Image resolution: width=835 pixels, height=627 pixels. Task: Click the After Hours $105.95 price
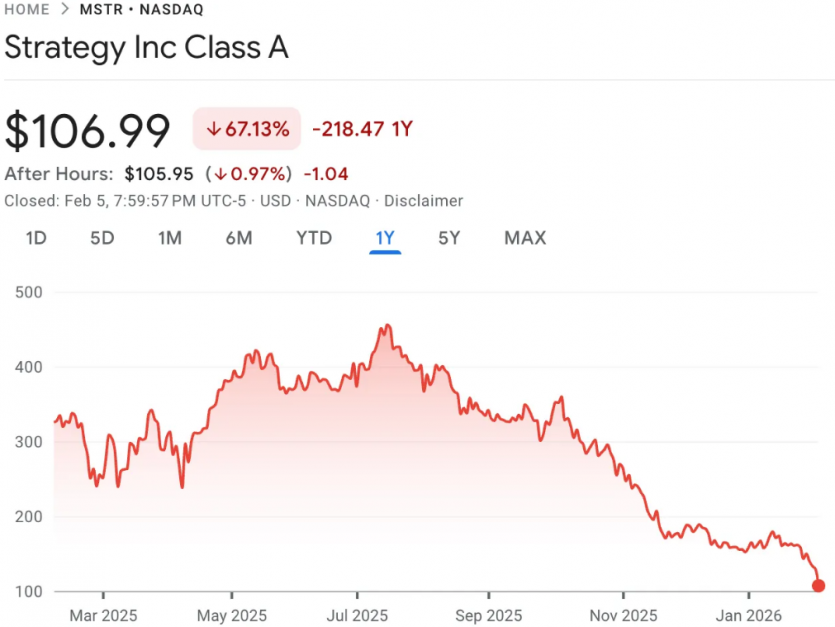[158, 174]
